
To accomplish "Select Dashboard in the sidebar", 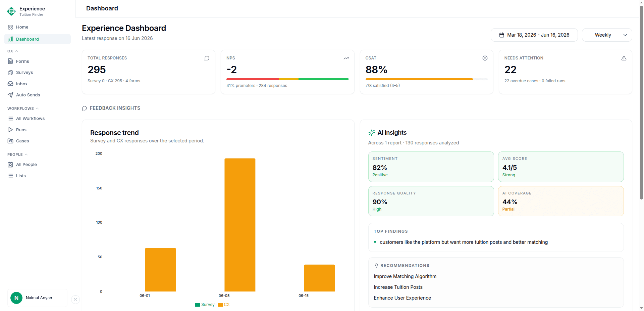I will 37,39.
